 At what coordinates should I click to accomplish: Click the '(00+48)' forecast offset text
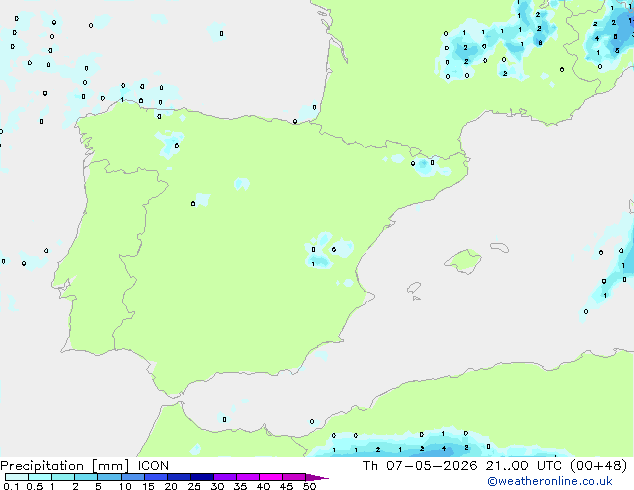coord(598,466)
